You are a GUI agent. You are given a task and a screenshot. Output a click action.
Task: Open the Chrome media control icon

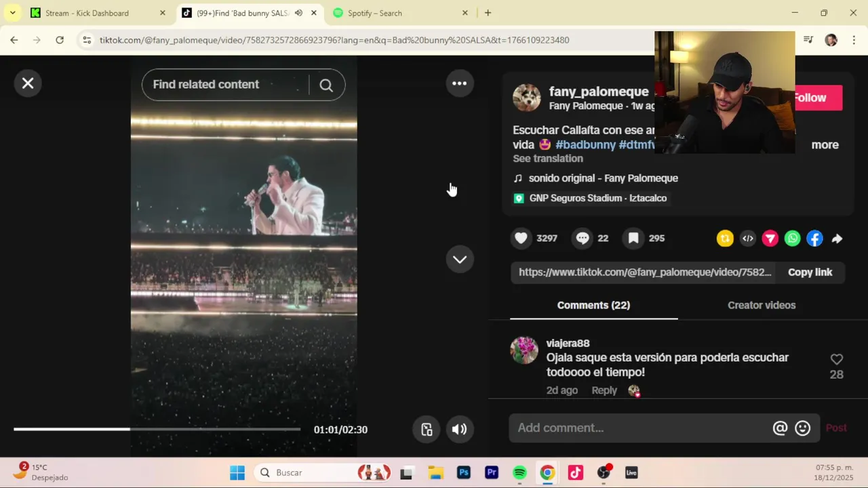[808, 40]
